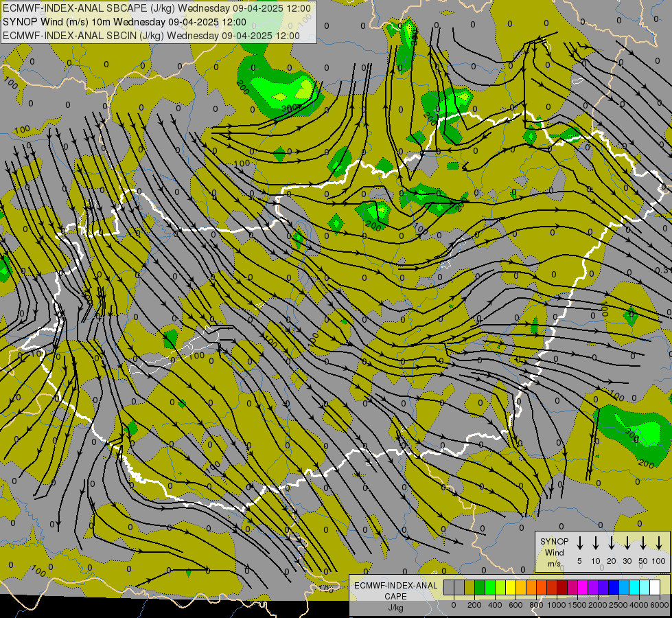The width and height of the screenshot is (672, 618).
Task: Click the ECMWF-INDEX-ANAL CAPE legend title
Action: (x=395, y=591)
